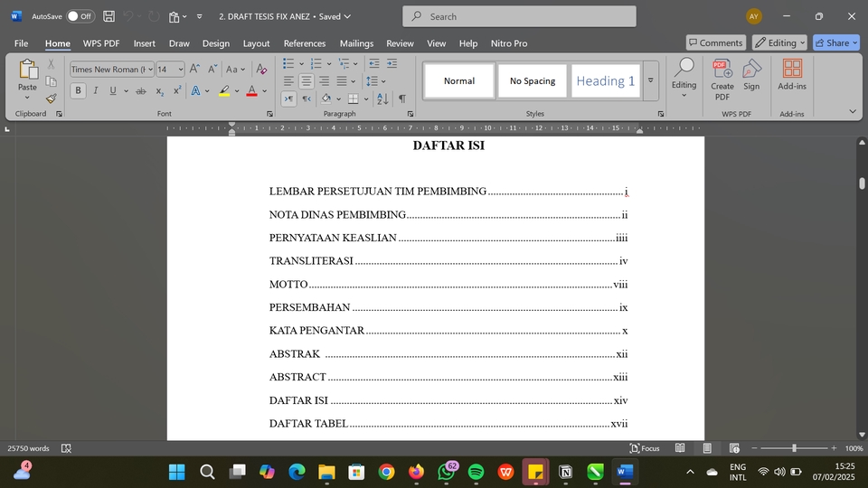This screenshot has width=868, height=488.
Task: Click Create PDF icon
Action: click(722, 80)
